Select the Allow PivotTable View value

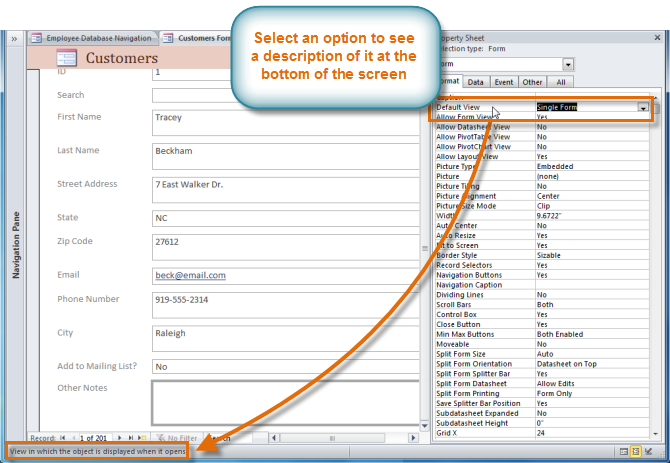(592, 137)
